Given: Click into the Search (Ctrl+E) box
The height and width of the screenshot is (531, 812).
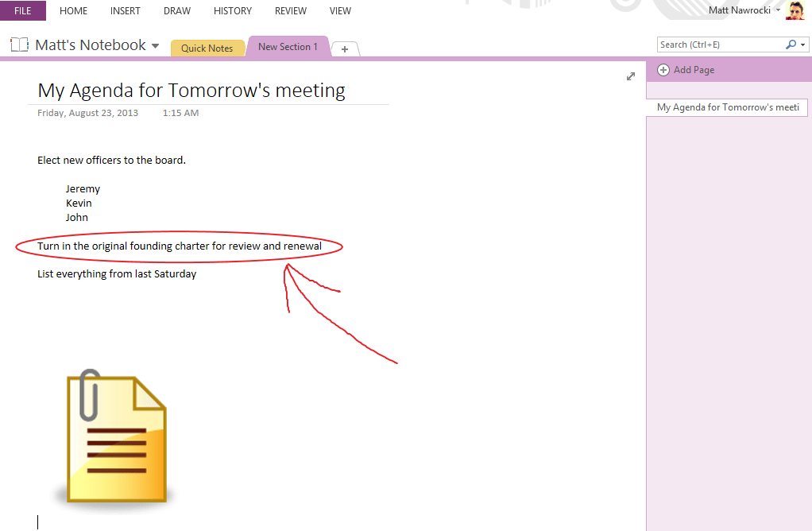Looking at the screenshot, I should pyautogui.click(x=721, y=45).
